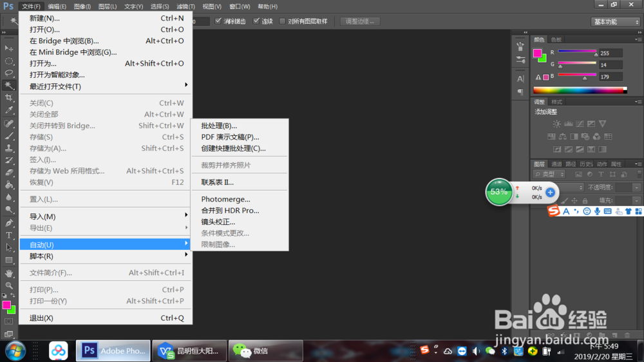Select the Zoom tool in the toolbox
This screenshot has width=644, height=362.
tap(8, 285)
